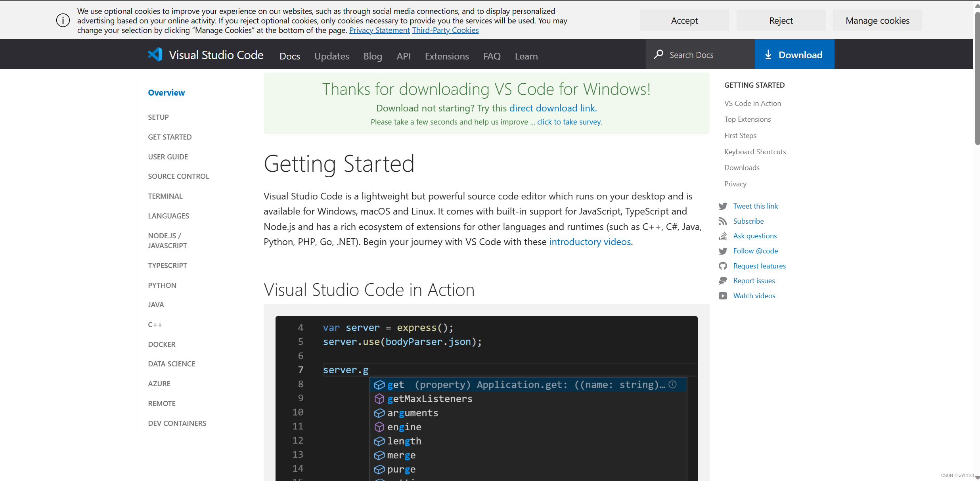
Task: Expand the SOURCE CONTROL sidebar section
Action: tap(178, 176)
